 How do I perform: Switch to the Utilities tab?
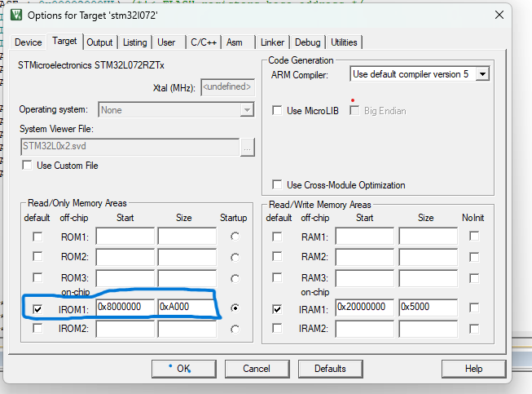[344, 42]
